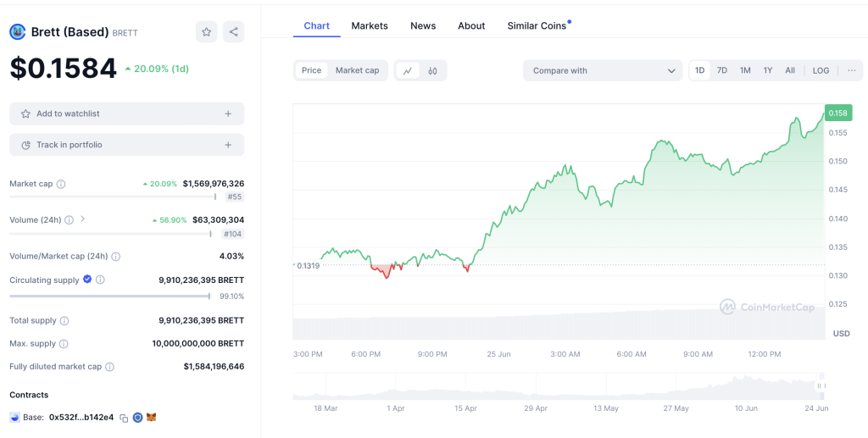Click the $63,309,304 volume value
Screen dimensions: 868x438
point(218,219)
